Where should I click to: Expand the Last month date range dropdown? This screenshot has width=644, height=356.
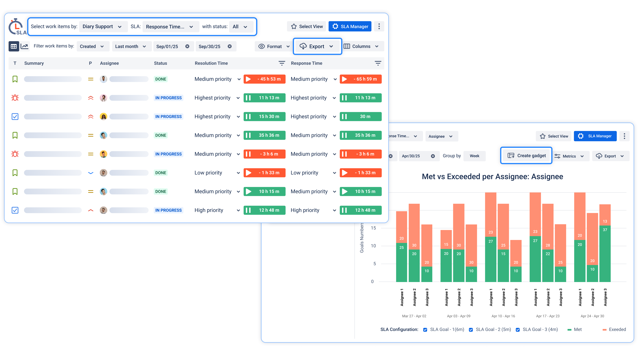[131, 46]
